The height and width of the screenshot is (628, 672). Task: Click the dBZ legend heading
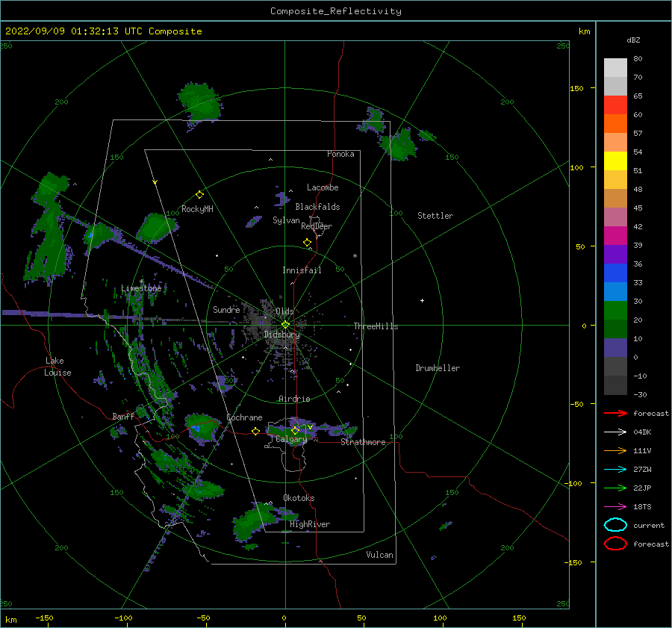click(x=633, y=40)
